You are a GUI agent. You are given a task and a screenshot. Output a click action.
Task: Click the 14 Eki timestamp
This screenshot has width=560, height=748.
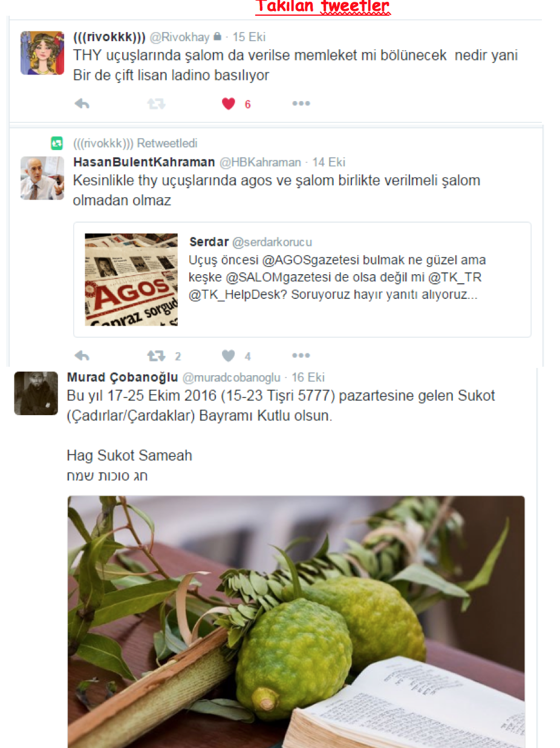(x=328, y=162)
